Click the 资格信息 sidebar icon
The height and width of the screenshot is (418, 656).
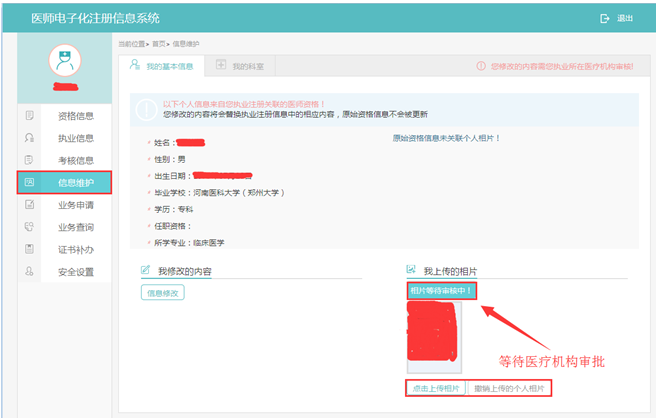click(29, 116)
